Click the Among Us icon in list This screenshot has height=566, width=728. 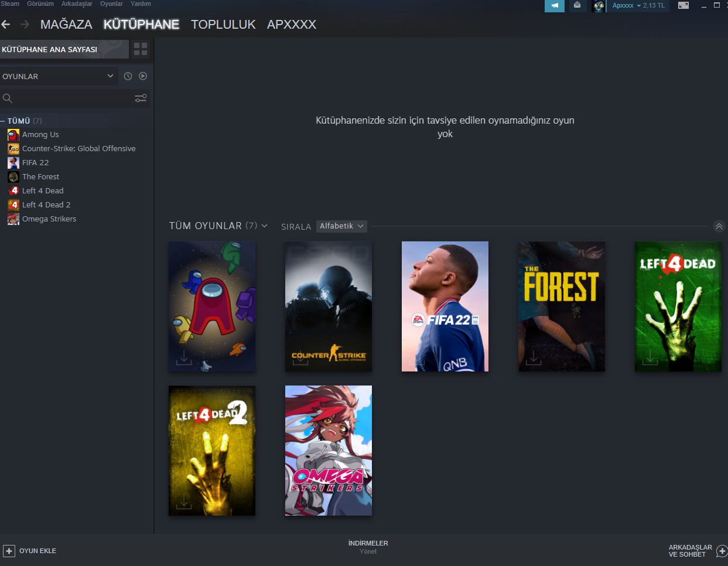pyautogui.click(x=13, y=135)
